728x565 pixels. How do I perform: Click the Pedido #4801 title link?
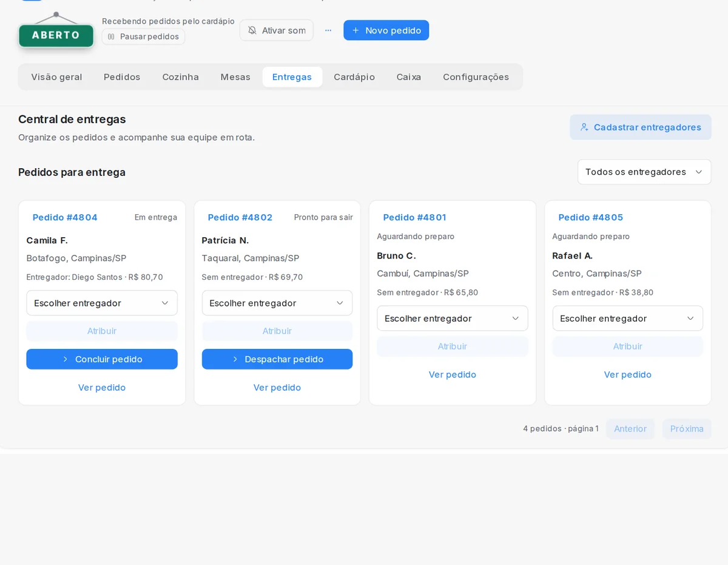pos(414,217)
